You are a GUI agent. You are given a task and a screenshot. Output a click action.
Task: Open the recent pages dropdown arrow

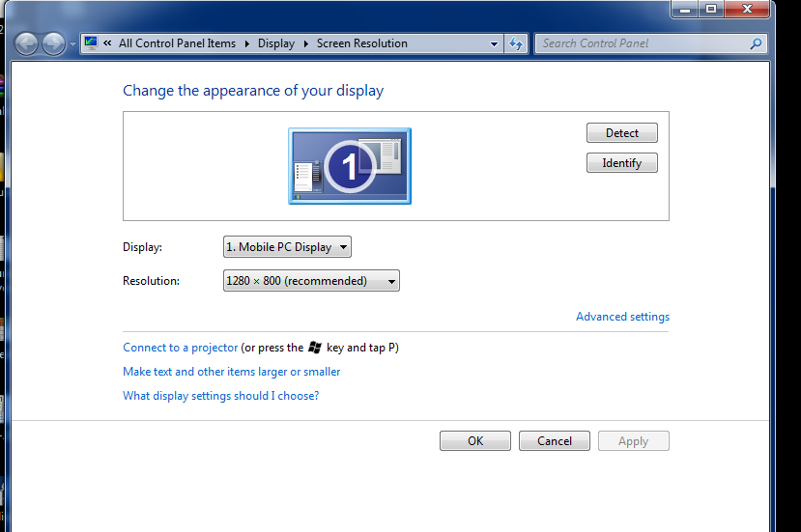tap(72, 44)
